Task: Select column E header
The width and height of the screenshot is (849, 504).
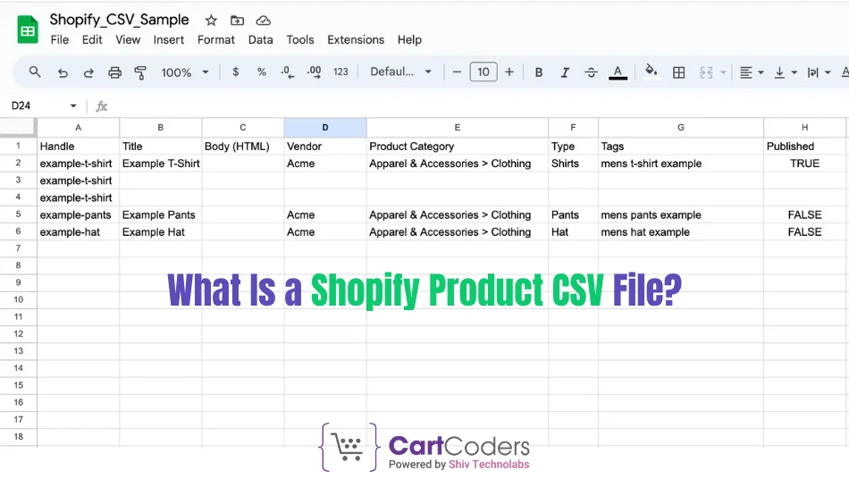Action: tap(457, 127)
